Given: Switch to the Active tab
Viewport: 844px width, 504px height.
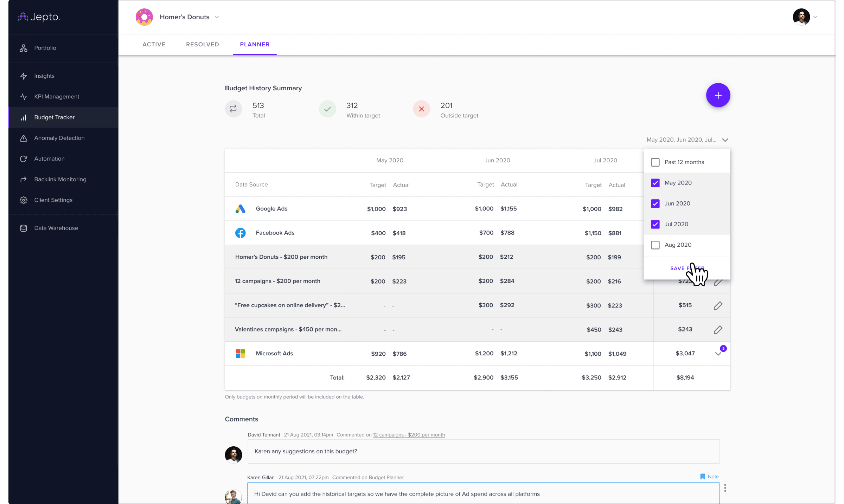Looking at the screenshot, I should [x=154, y=44].
